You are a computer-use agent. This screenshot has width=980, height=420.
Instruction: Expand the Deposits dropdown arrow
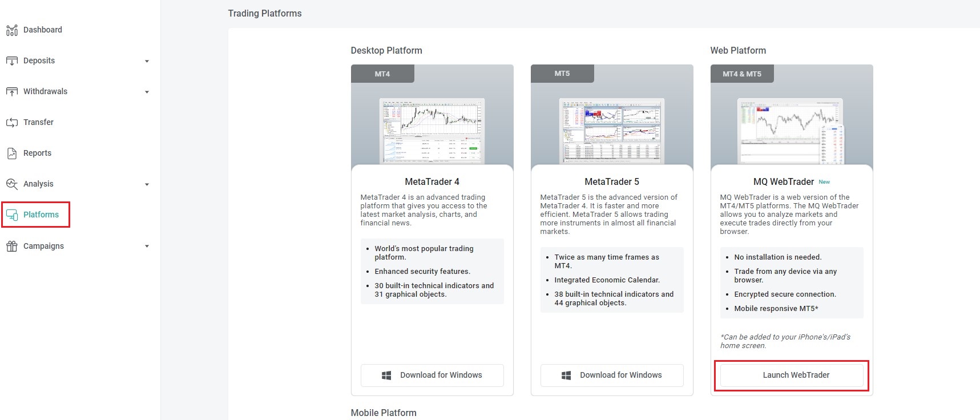point(147,61)
